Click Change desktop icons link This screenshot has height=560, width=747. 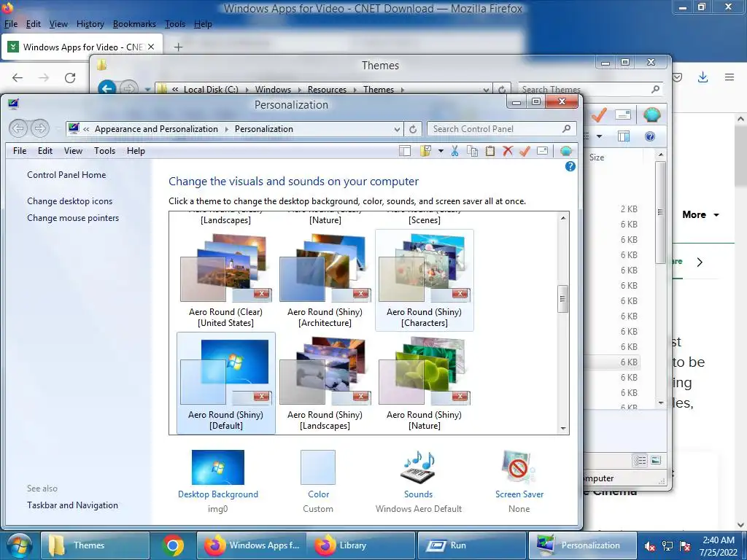pyautogui.click(x=69, y=201)
